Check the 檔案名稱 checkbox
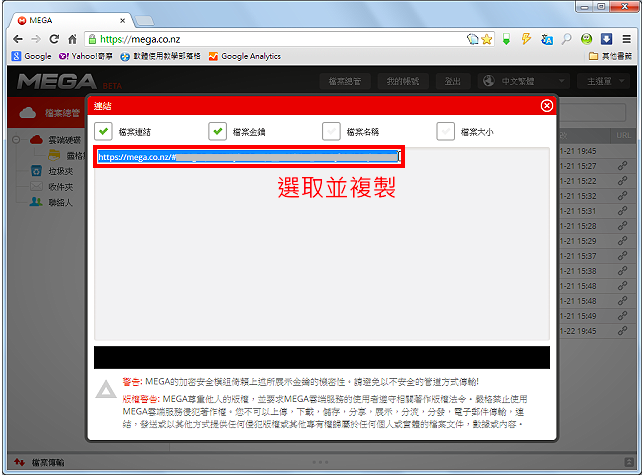The width and height of the screenshot is (644, 475). coord(331,131)
